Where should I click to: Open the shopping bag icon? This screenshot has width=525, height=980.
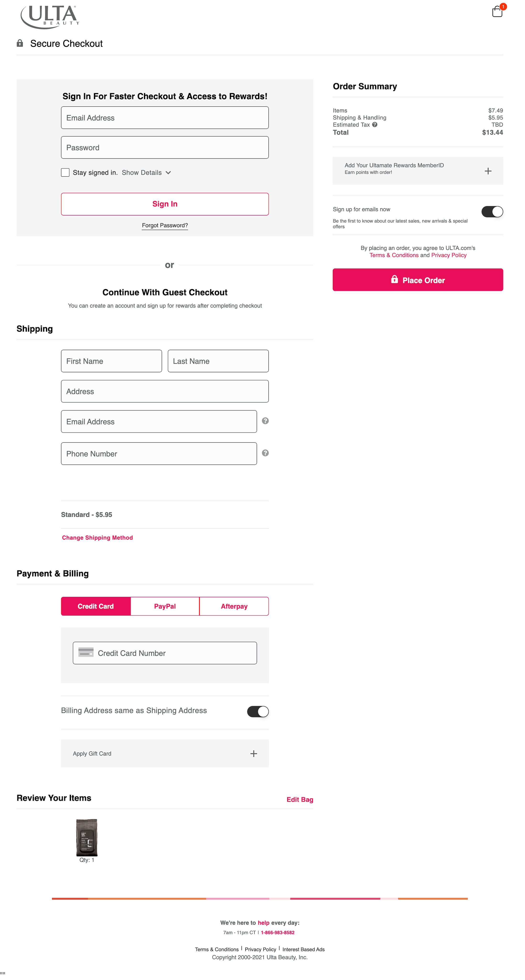497,12
